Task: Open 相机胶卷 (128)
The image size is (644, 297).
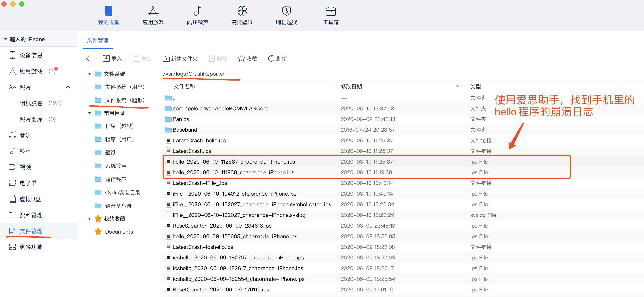Action: 39,103
